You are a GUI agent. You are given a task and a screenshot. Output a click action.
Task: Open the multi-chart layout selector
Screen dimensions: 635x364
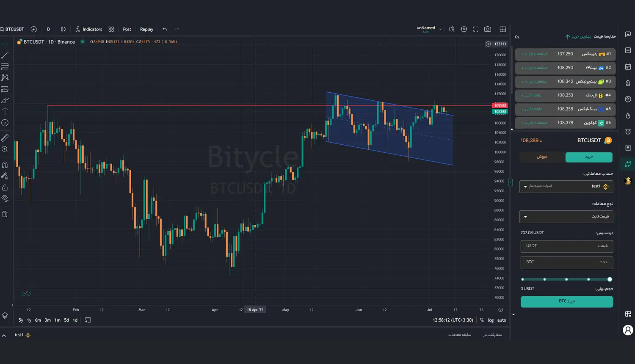click(503, 29)
